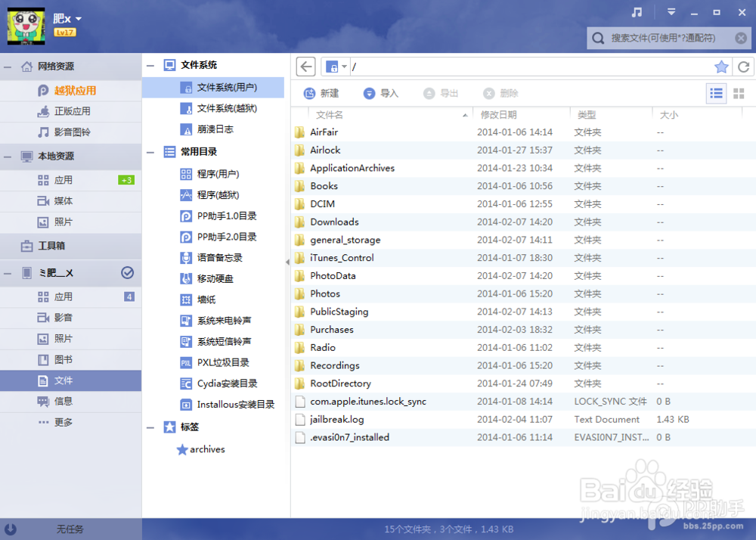
Task: Bookmark current path with the star icon
Action: click(x=721, y=67)
